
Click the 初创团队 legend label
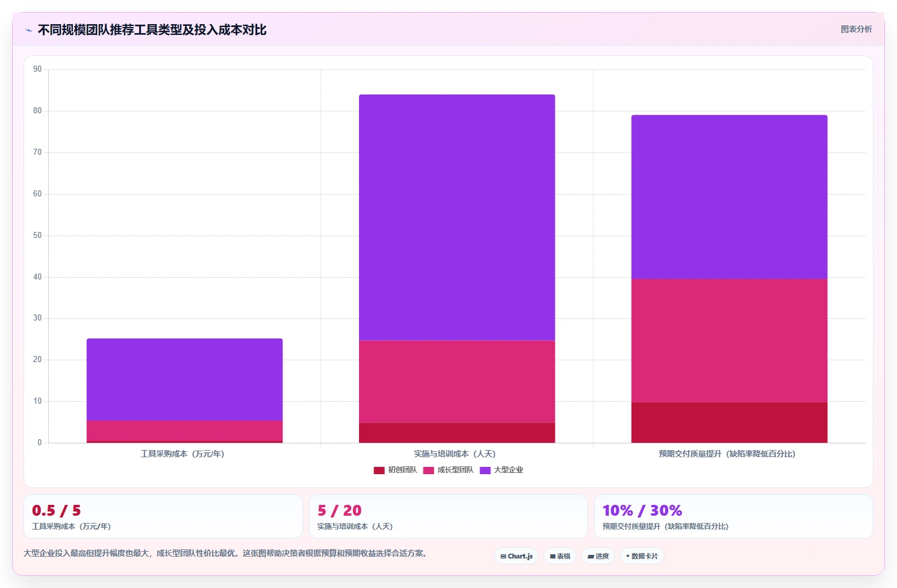tap(402, 470)
